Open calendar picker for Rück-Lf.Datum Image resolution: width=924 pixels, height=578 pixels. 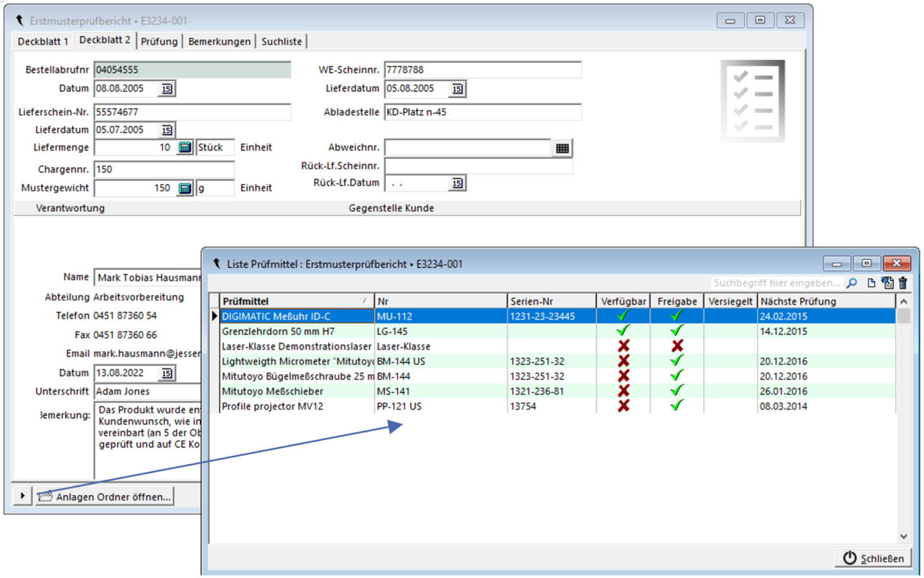coord(457,184)
